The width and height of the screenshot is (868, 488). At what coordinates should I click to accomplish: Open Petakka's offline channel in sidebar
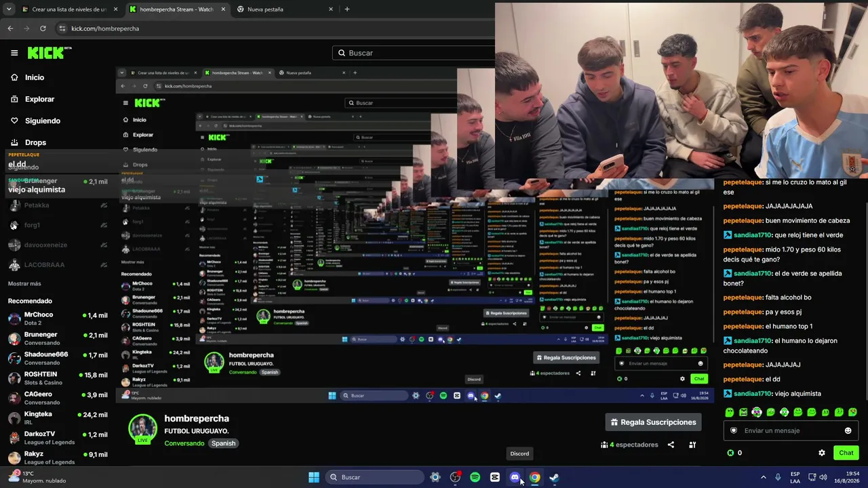click(58, 205)
